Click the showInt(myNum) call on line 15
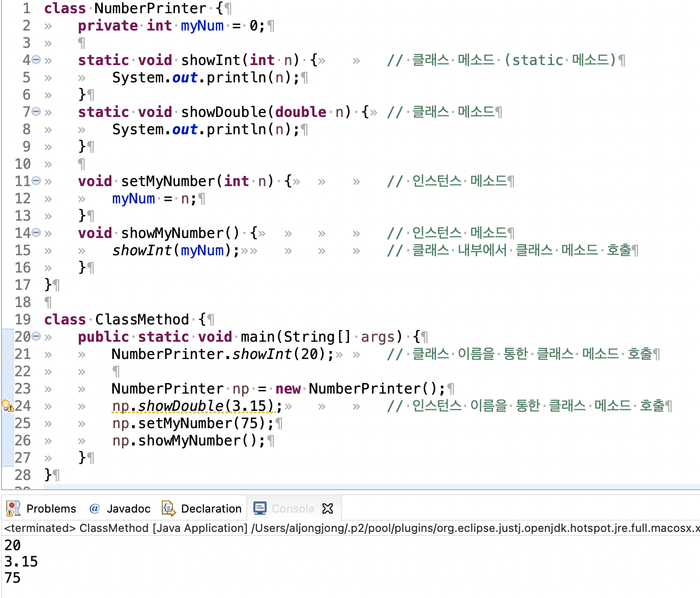The height and width of the screenshot is (598, 700). point(176,250)
